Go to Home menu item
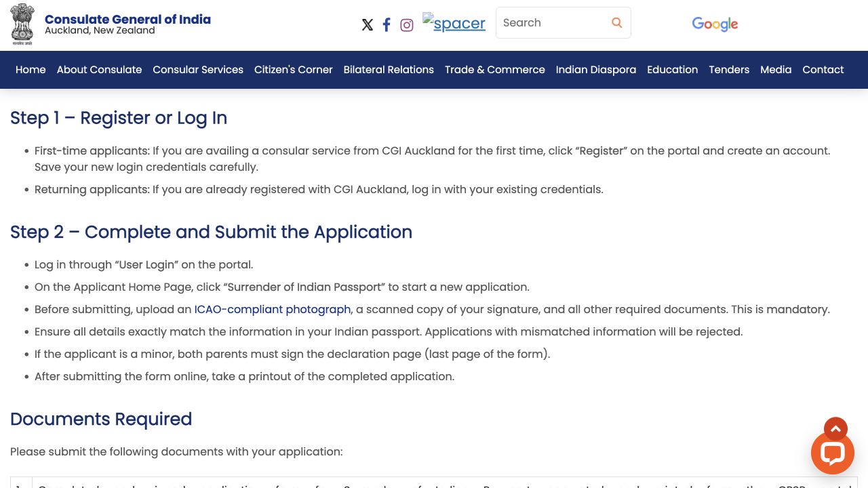The image size is (868, 488). [31, 70]
